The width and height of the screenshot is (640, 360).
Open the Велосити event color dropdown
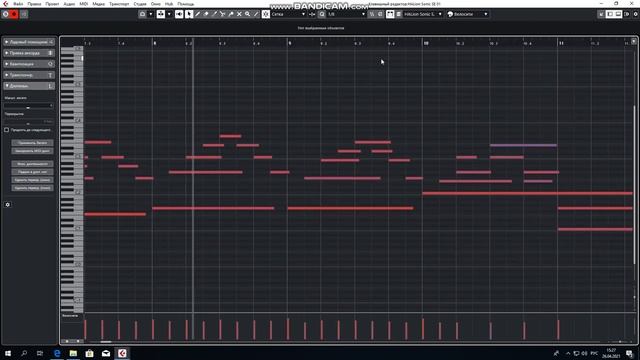(x=467, y=14)
